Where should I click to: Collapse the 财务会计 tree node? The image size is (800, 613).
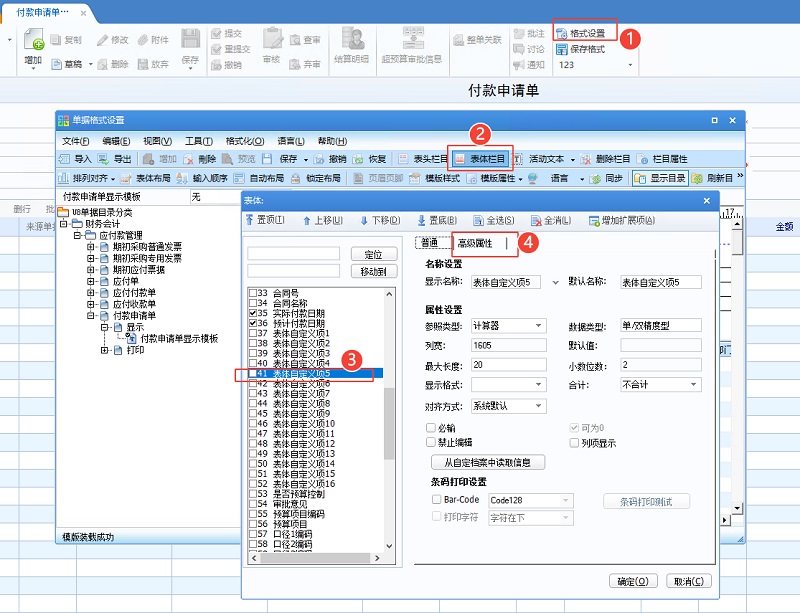tap(63, 224)
